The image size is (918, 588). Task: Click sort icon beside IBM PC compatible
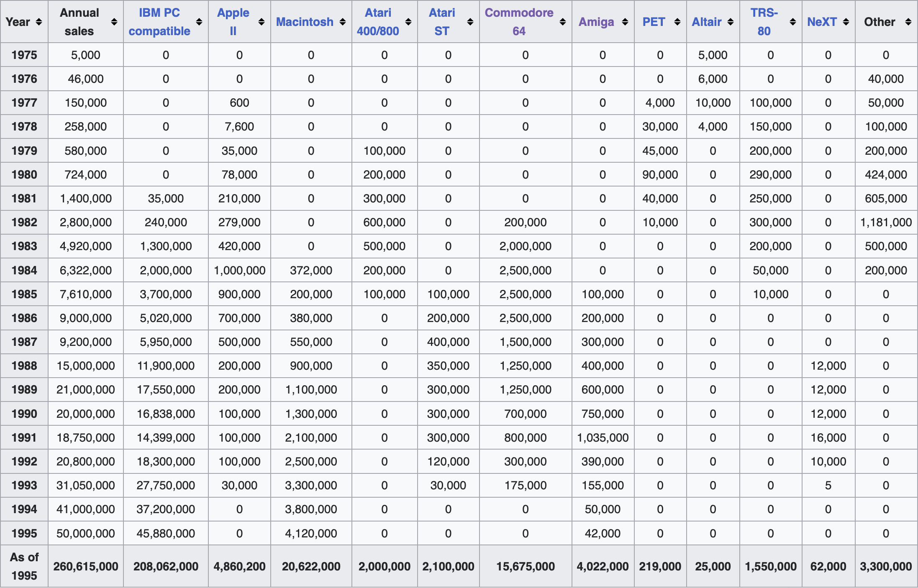tap(199, 22)
